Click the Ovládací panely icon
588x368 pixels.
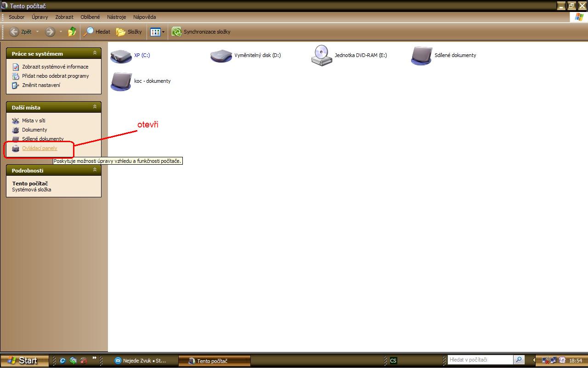point(16,148)
